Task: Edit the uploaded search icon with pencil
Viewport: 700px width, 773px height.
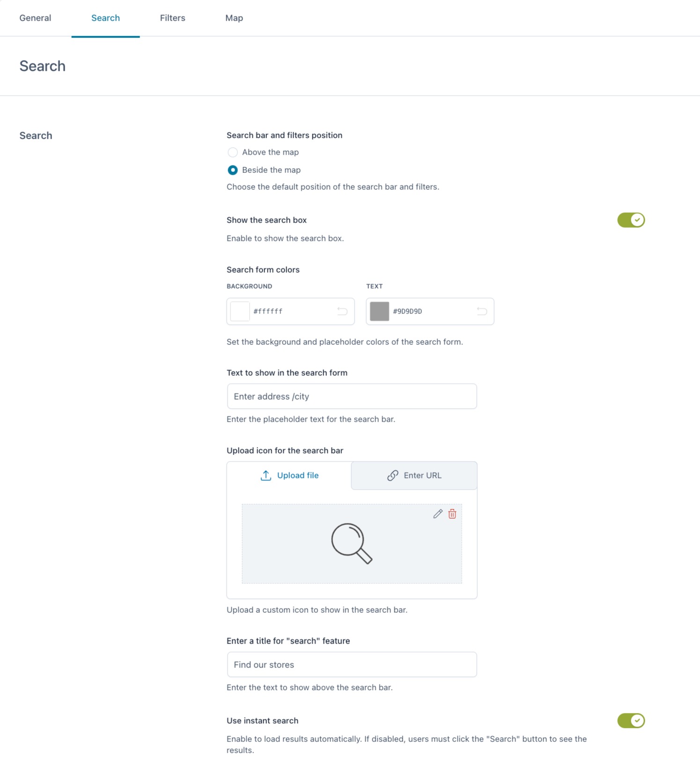Action: pos(438,514)
